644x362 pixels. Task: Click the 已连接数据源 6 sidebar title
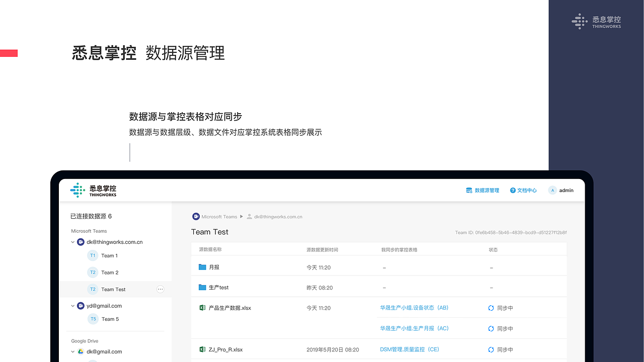pyautogui.click(x=91, y=216)
